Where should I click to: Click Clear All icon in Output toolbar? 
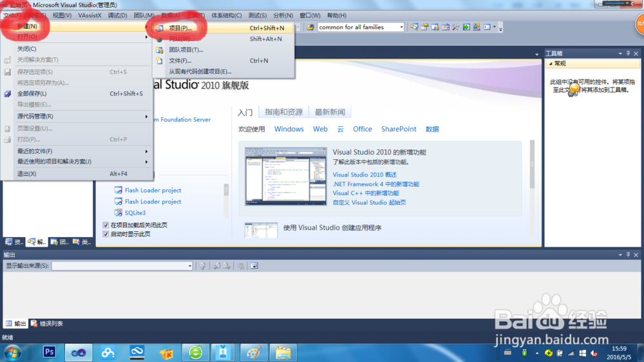point(241,266)
